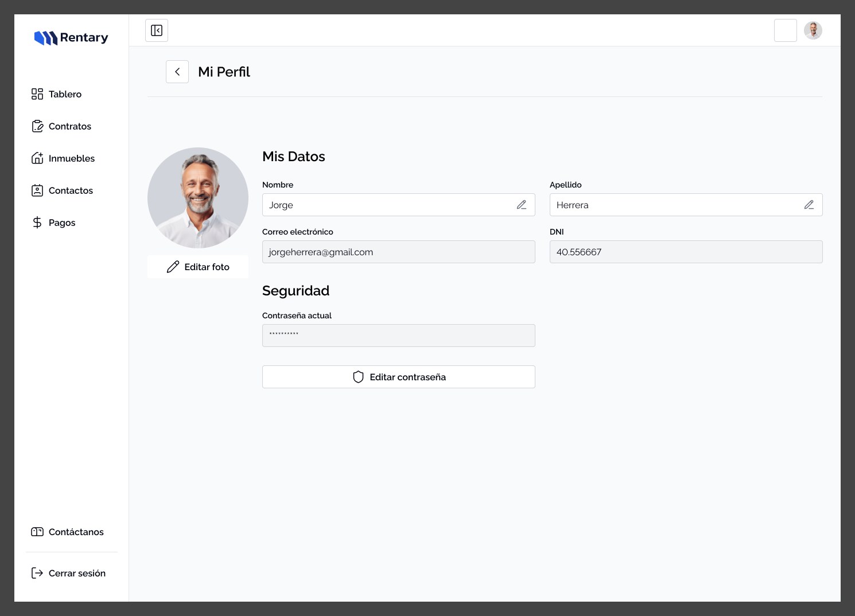Click the Editar foto button
The width and height of the screenshot is (855, 616).
pos(198,267)
